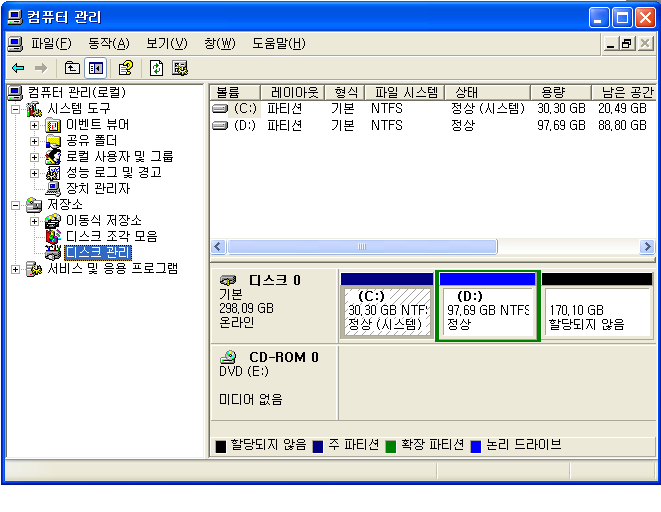Screen dimensions: 661x512
Task: Open 디스크 조각 모음 in the tree
Action: point(111,236)
